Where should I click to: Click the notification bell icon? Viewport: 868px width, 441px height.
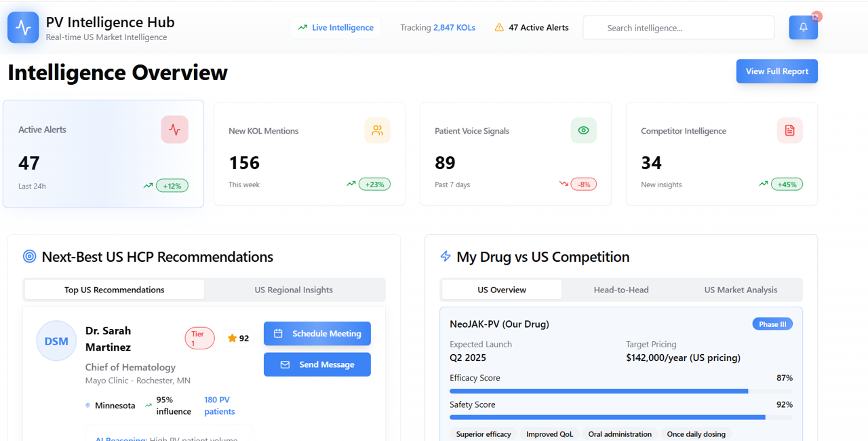click(803, 27)
